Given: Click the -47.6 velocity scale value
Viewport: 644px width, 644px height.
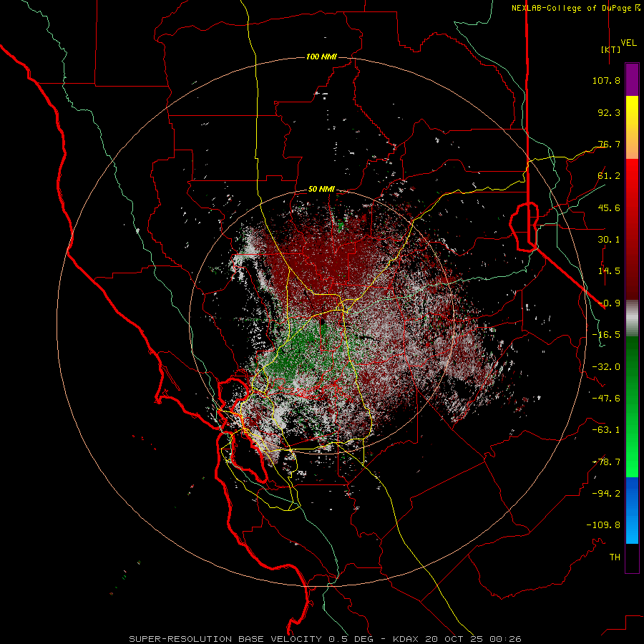Looking at the screenshot, I should pyautogui.click(x=606, y=399).
